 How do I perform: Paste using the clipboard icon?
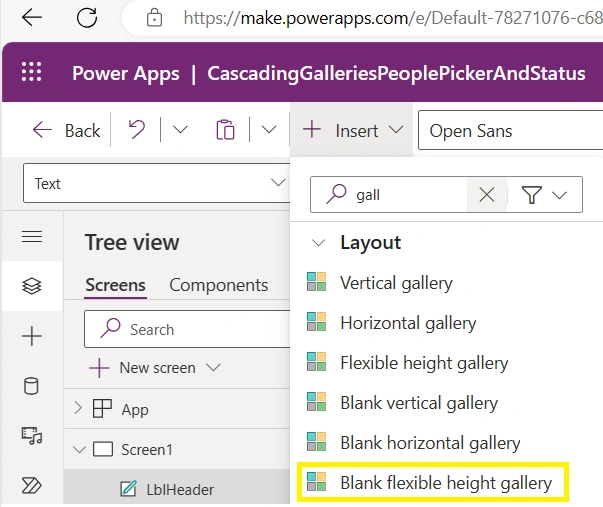click(225, 130)
